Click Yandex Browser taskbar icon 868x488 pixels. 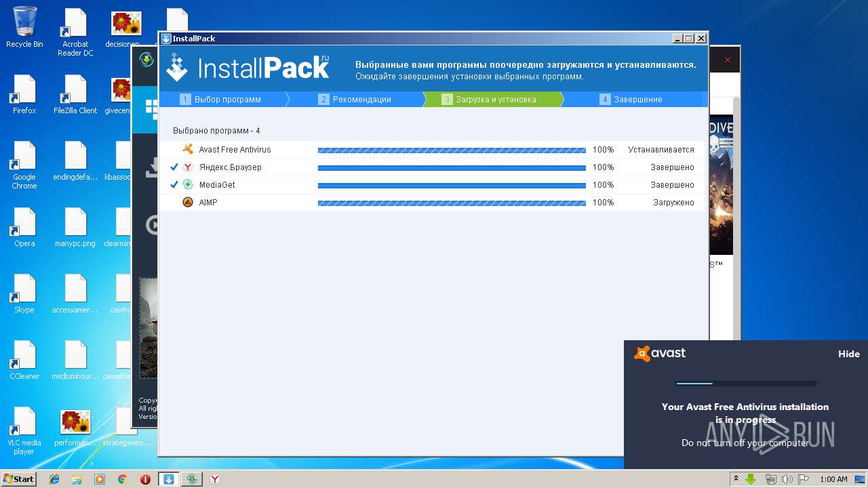click(215, 479)
